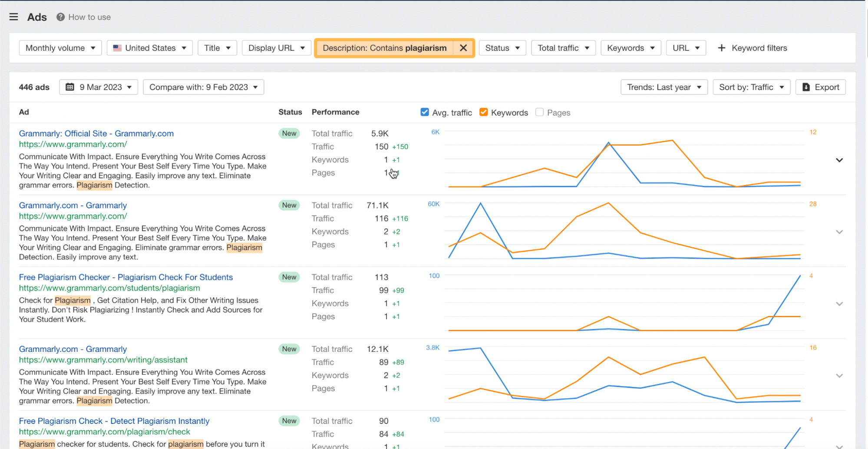Open the Compare with: 9 Feb 2023 selector
This screenshot has height=449, width=868.
(x=203, y=87)
